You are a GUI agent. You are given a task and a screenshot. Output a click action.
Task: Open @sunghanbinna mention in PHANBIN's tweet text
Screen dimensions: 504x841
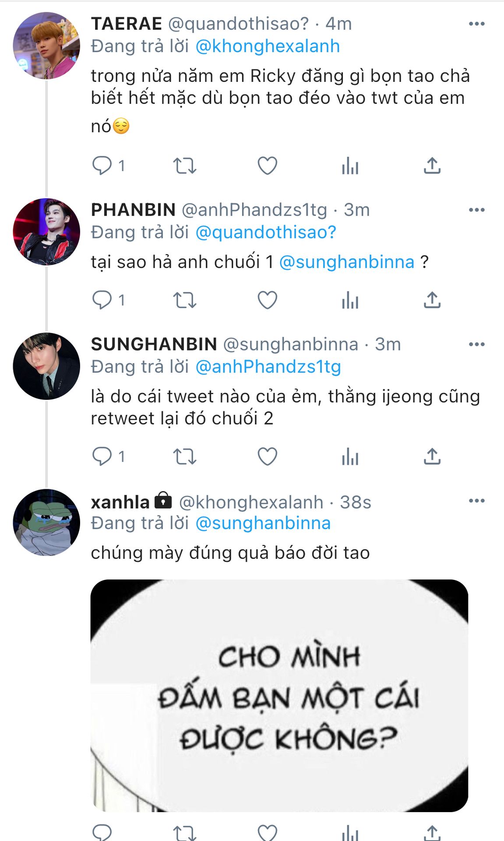click(347, 262)
